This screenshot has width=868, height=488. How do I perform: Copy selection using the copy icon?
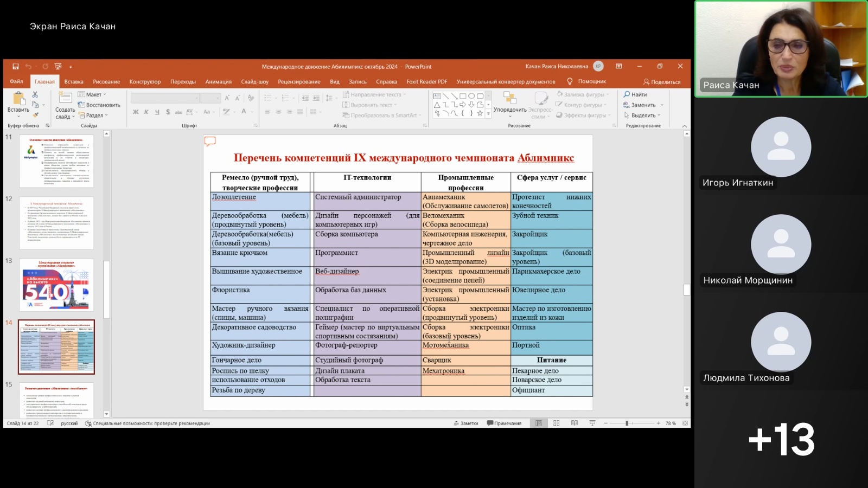point(35,105)
